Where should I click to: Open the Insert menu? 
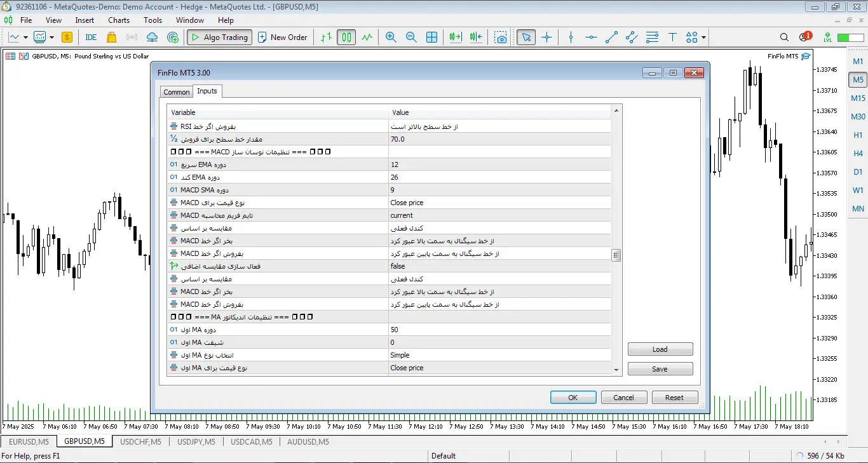tap(85, 20)
